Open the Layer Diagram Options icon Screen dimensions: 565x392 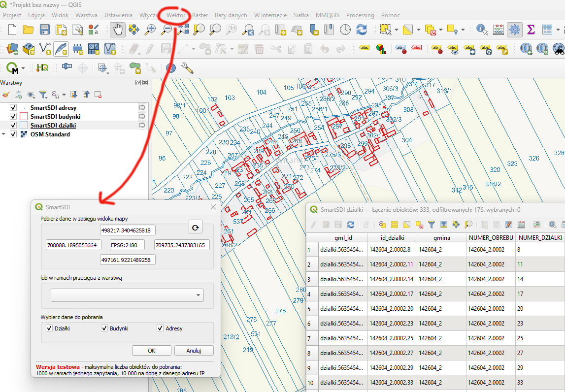[381, 48]
